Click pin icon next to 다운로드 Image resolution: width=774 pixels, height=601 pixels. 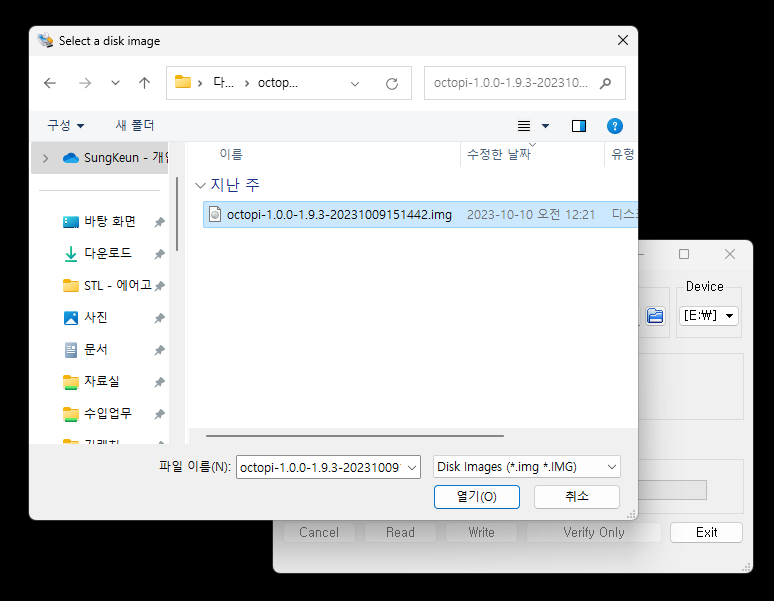[x=159, y=254]
